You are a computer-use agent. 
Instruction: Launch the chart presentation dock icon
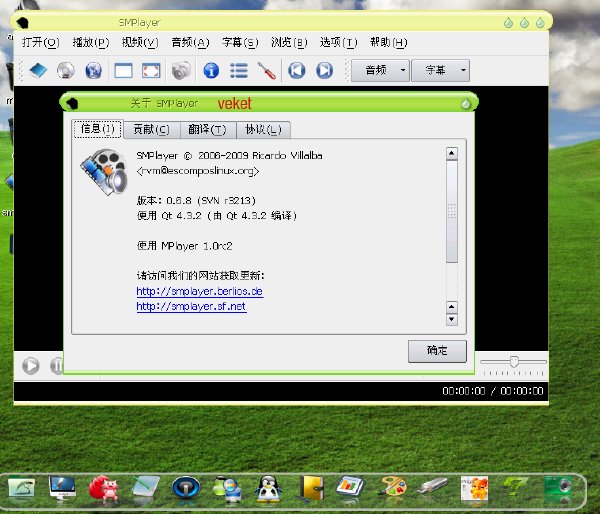(x=350, y=486)
